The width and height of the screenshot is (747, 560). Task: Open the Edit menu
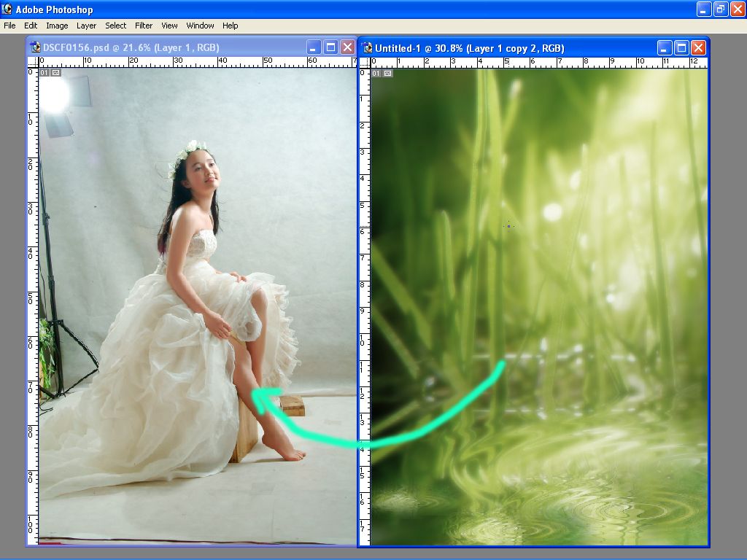[x=31, y=26]
